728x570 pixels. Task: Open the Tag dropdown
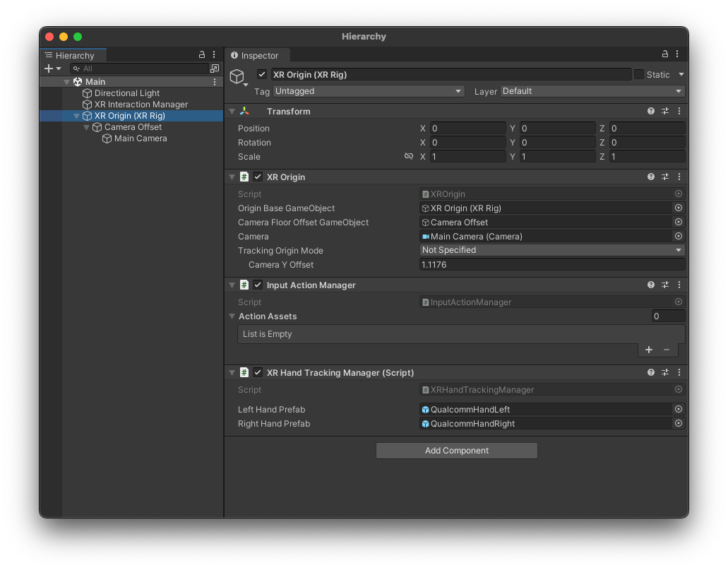pos(368,91)
